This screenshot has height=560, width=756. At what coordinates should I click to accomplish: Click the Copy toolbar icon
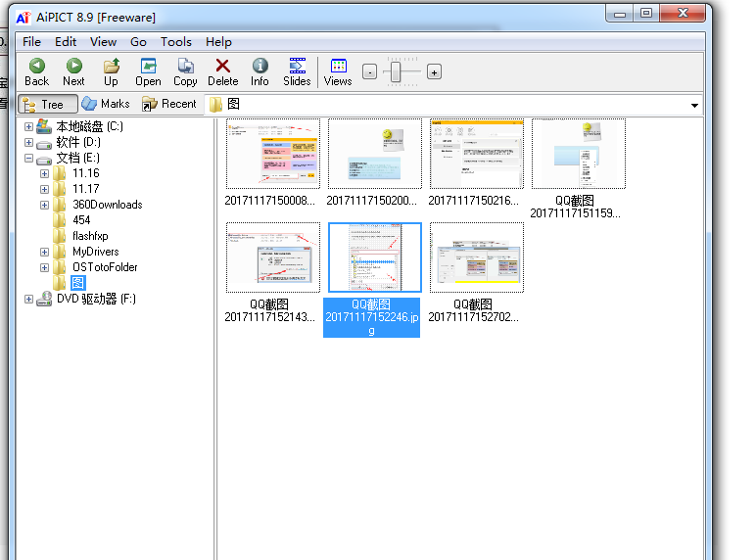pyautogui.click(x=185, y=71)
